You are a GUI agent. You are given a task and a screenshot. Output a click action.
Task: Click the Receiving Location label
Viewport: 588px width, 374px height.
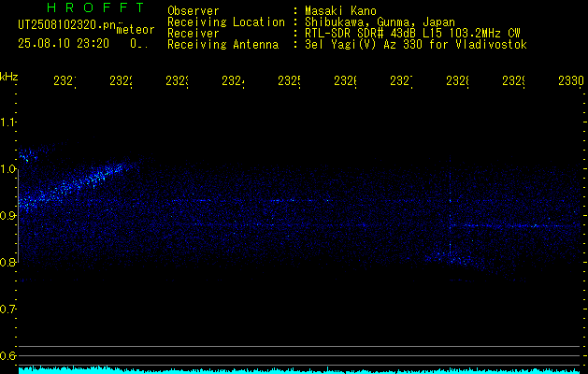pos(226,22)
